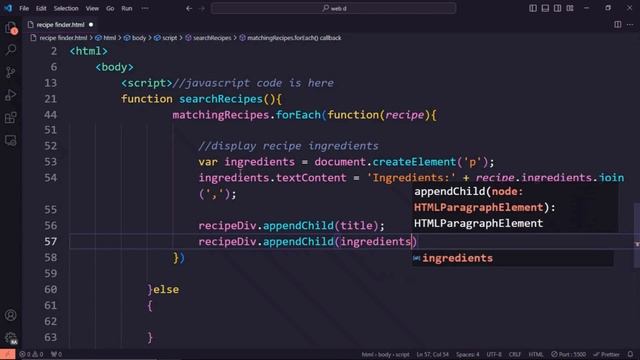640x360 pixels.
Task: Click the Prettier status bar item
Action: pyautogui.click(x=606, y=354)
